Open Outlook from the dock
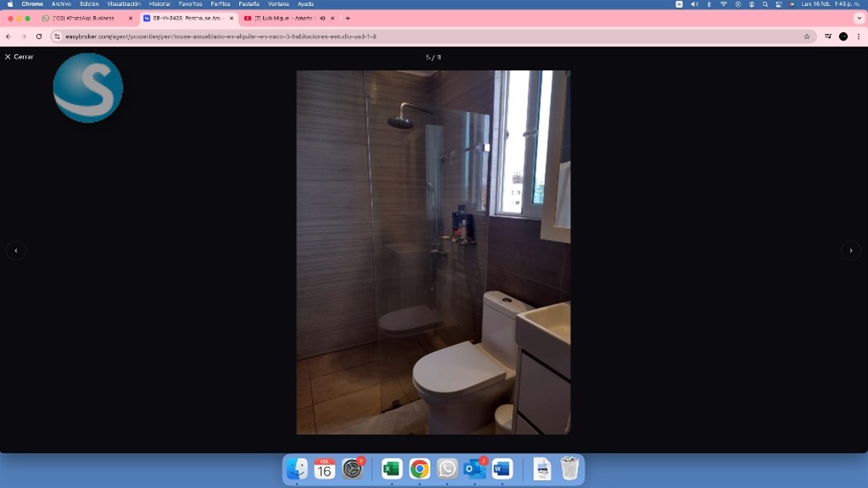This screenshot has height=488, width=868. 475,469
